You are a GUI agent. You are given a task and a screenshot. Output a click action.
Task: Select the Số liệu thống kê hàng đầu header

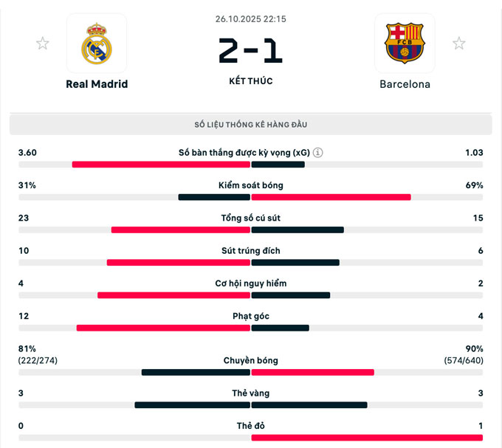point(251,125)
